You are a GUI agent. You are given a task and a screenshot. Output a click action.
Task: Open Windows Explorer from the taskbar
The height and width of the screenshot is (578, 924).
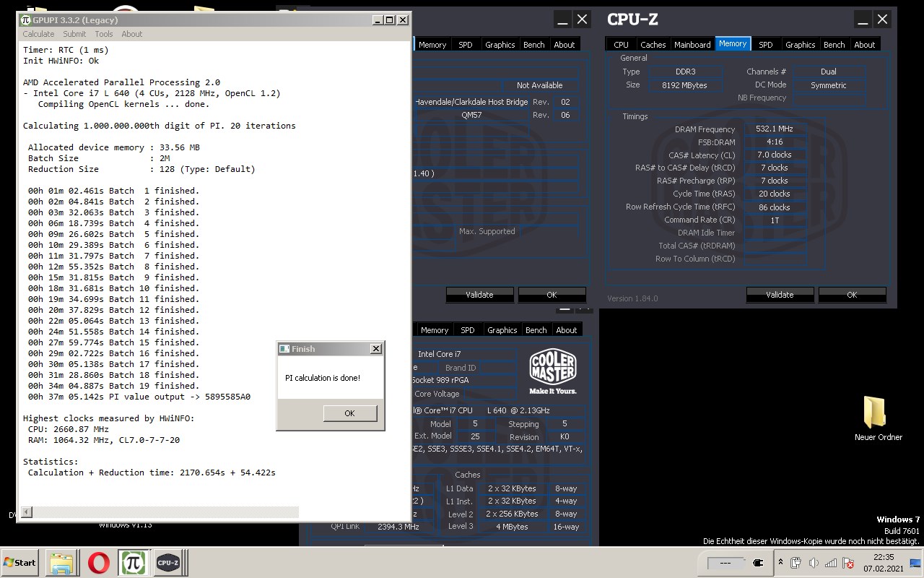(62, 562)
